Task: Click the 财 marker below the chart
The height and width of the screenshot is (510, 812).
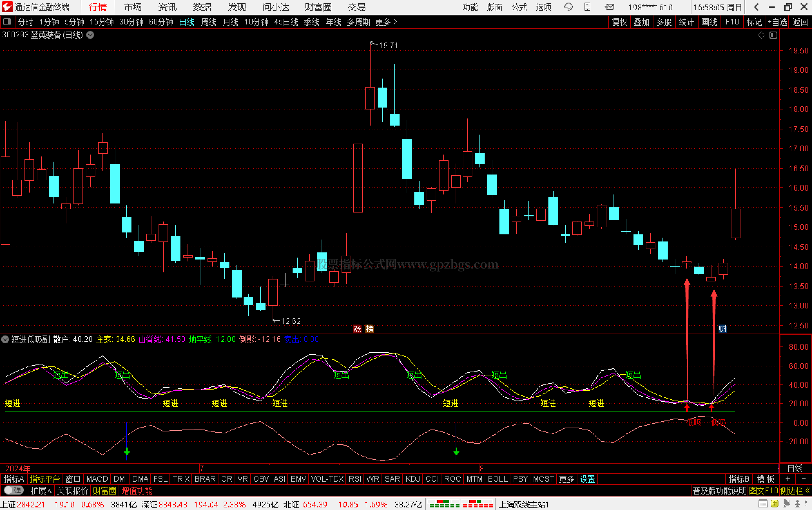Action: tap(722, 329)
